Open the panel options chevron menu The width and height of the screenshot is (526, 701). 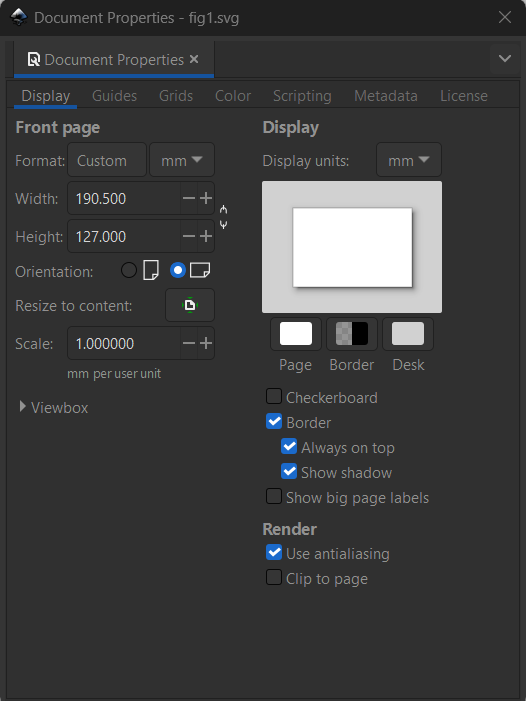[x=505, y=59]
